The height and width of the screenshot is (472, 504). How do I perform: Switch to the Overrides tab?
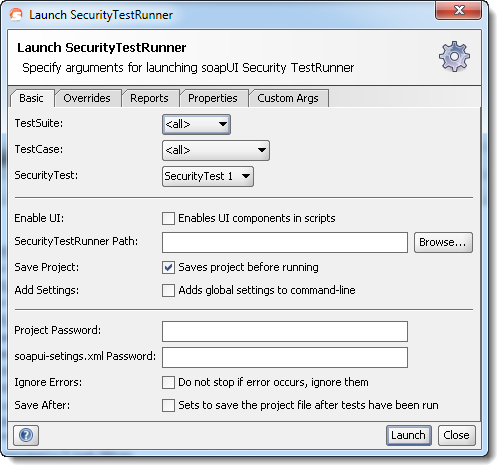[x=87, y=98]
